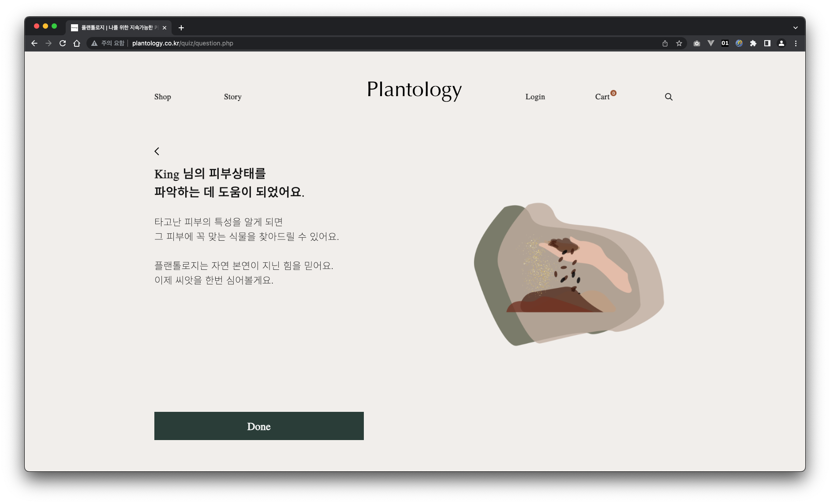Click the share page icon in address bar

(x=665, y=43)
